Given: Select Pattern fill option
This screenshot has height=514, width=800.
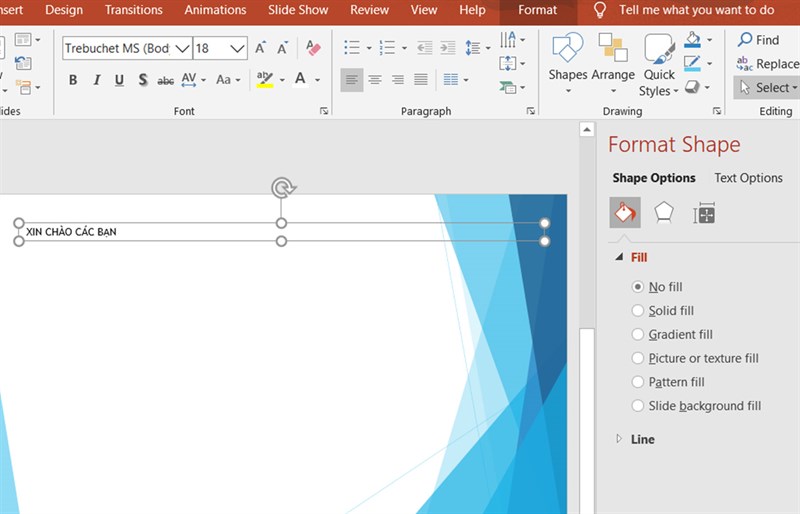Looking at the screenshot, I should 668,382.
